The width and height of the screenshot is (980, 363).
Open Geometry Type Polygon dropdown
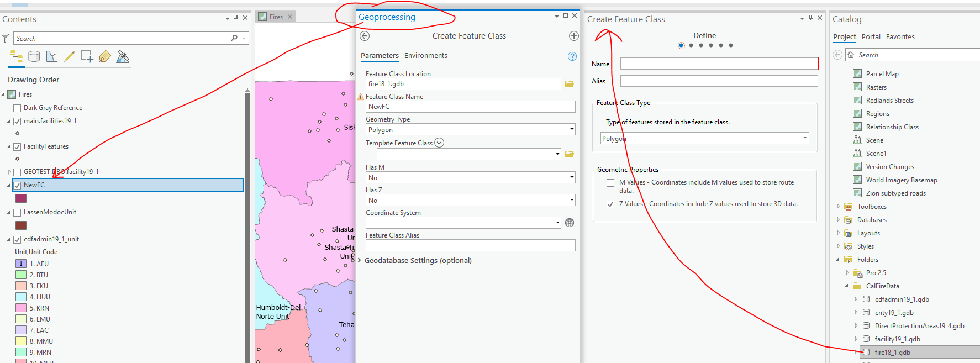(470, 129)
